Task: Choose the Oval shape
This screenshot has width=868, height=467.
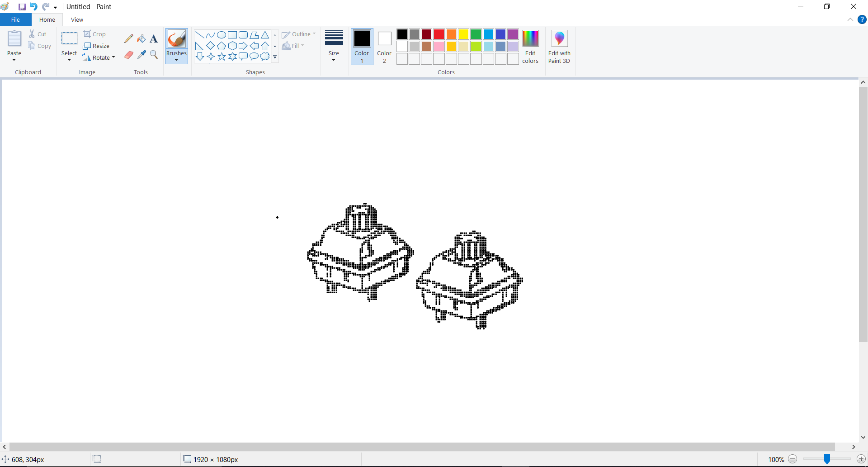Action: pyautogui.click(x=222, y=35)
